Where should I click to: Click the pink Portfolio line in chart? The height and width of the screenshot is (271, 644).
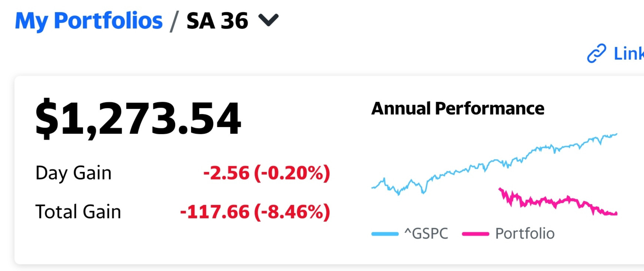click(x=558, y=202)
